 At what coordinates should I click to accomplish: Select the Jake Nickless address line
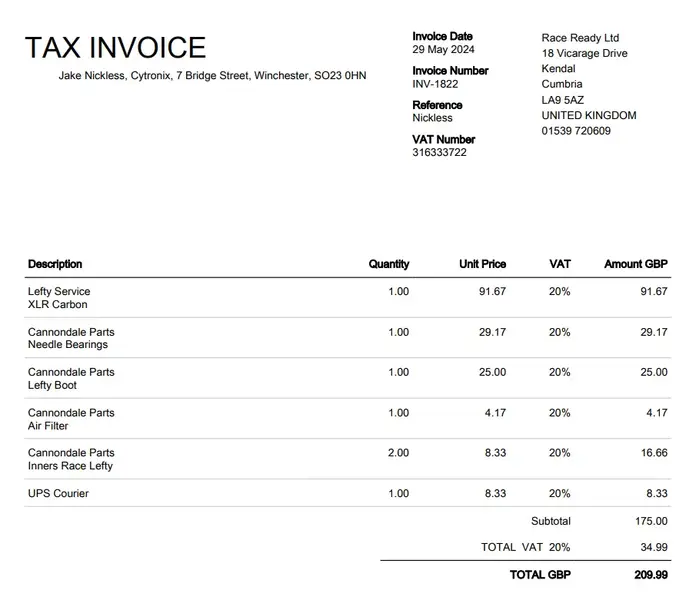tap(212, 76)
